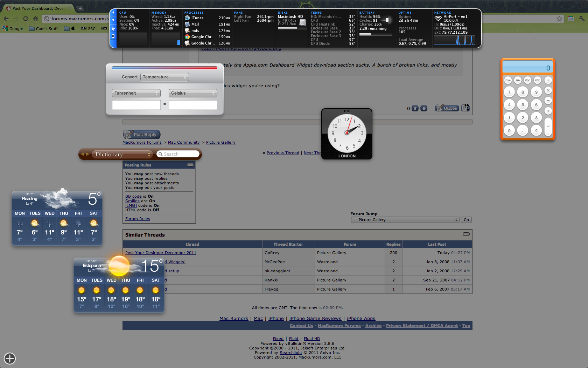Click the equals key on calculator
Image resolution: width=588 pixels, height=368 pixels.
(548, 127)
